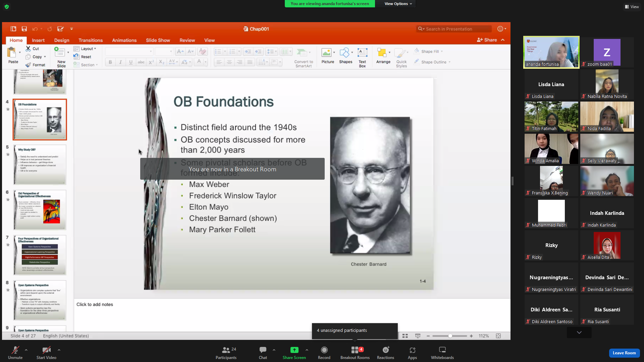
Task: Open the Shape Outline dropdown arrow
Action: [449, 62]
